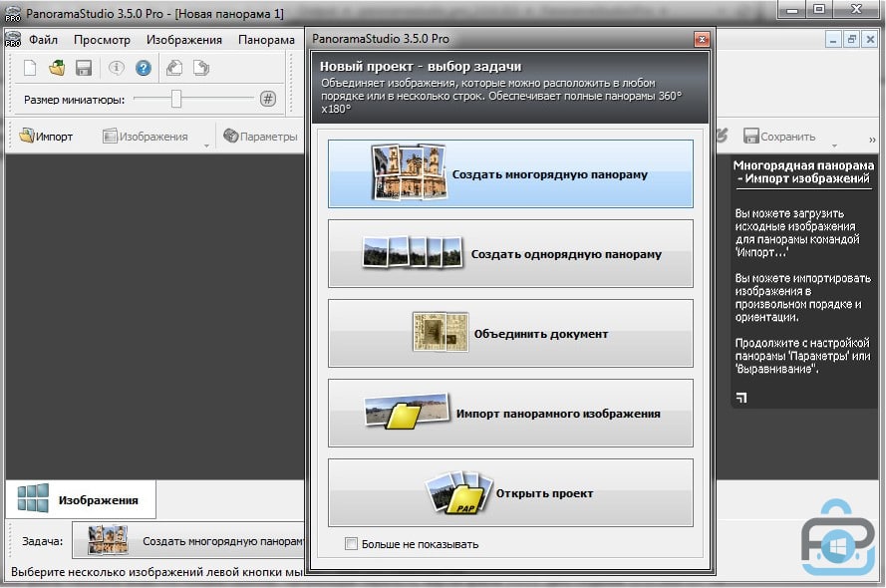Expand the dropdown arrow under Сохранить
886x588 pixels.
pos(834,146)
